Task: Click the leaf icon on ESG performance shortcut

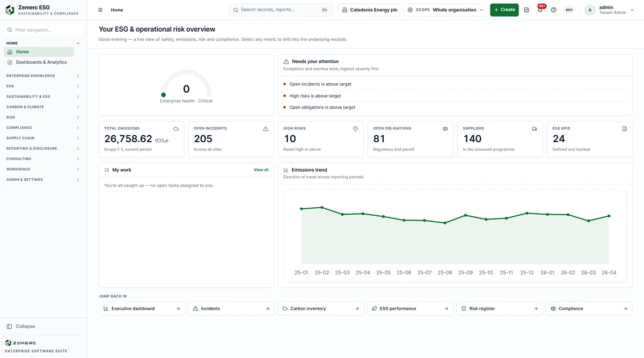Action: coord(375,309)
